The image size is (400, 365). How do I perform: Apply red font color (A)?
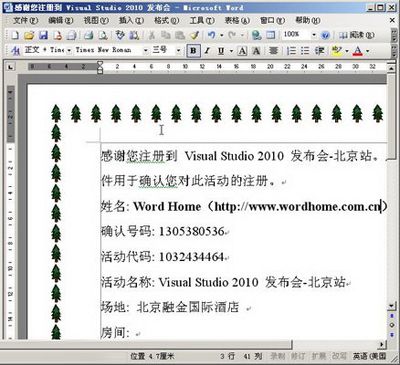pos(358,51)
